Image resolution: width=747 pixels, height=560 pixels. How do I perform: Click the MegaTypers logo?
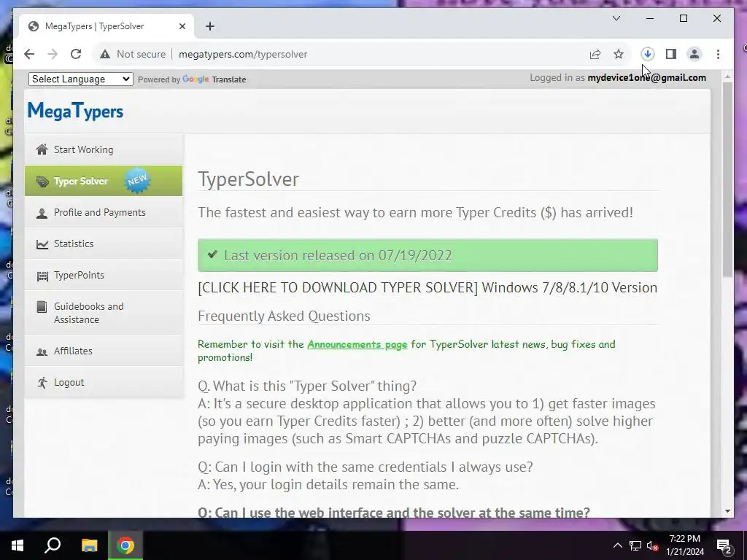point(75,111)
